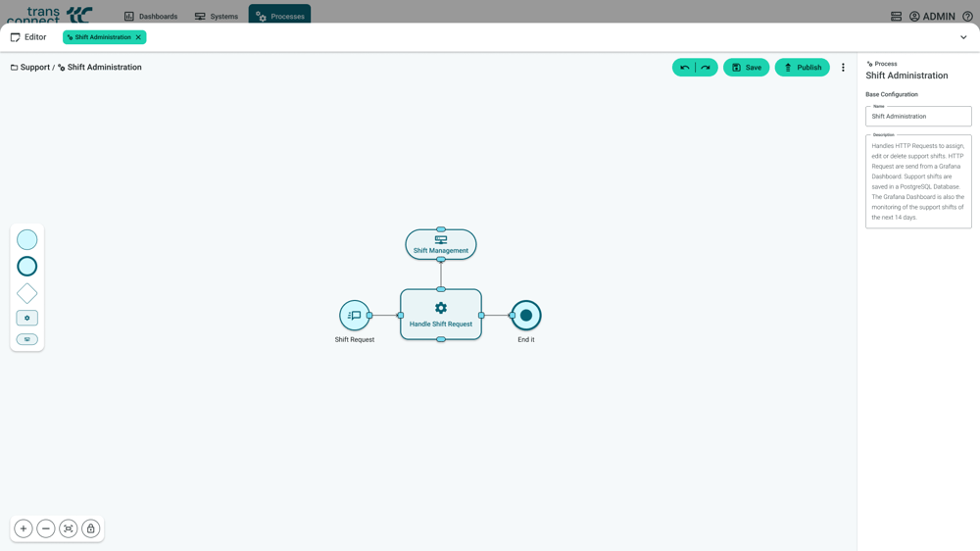The height and width of the screenshot is (551, 980).
Task: Publish the process
Action: [x=803, y=68]
